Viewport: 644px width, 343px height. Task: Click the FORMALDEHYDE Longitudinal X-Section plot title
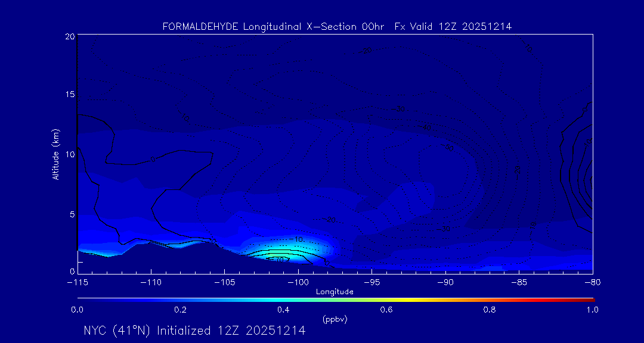pyautogui.click(x=337, y=26)
